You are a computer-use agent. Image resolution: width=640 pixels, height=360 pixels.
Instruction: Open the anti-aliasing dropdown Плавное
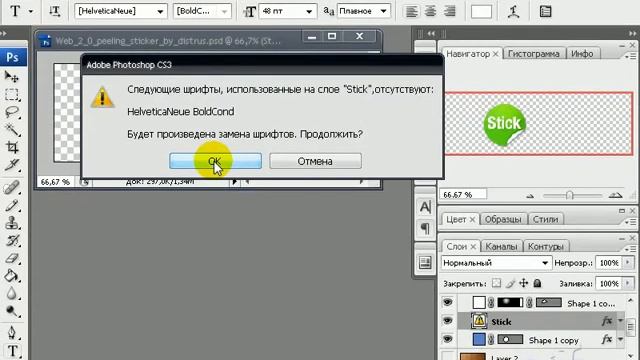point(384,11)
